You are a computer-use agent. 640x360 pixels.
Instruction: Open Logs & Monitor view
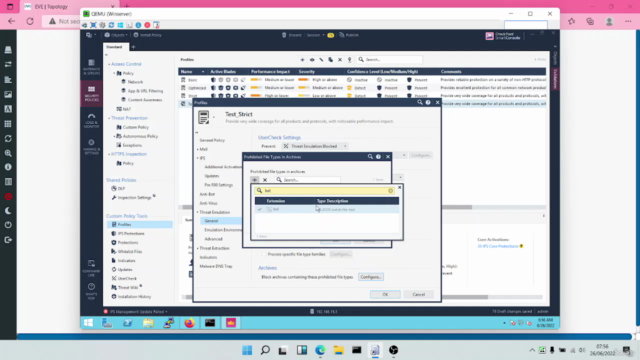(91, 120)
